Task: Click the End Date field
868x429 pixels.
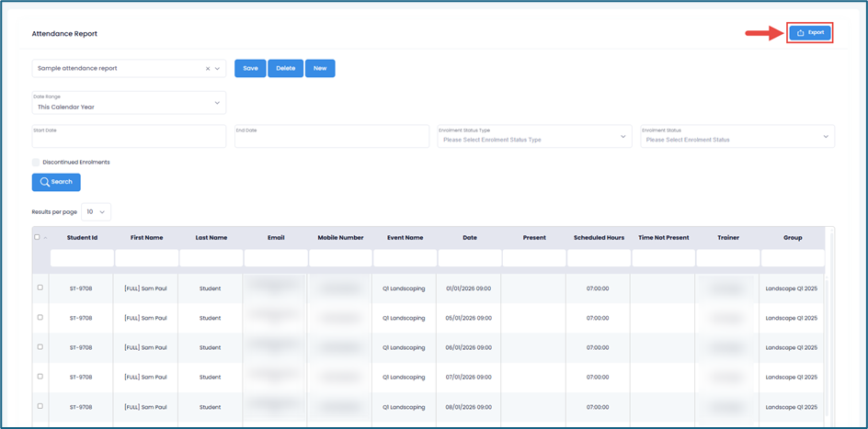Action: click(331, 137)
